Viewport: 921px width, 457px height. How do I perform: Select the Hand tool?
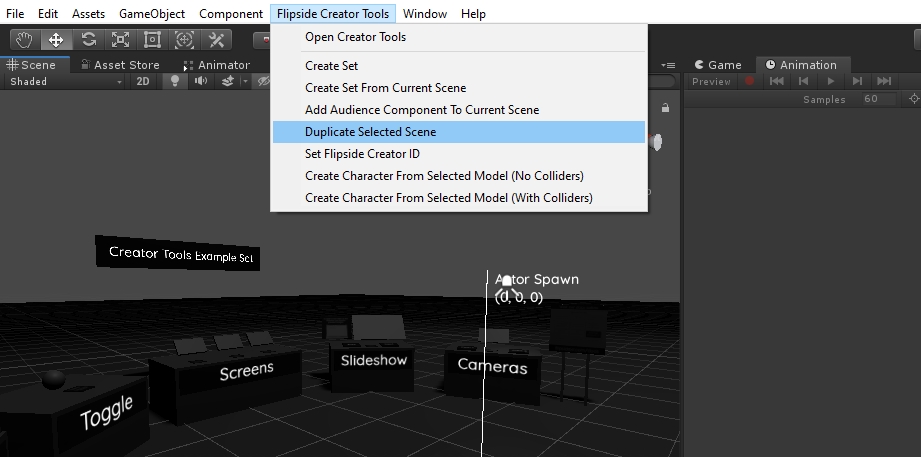[24, 40]
